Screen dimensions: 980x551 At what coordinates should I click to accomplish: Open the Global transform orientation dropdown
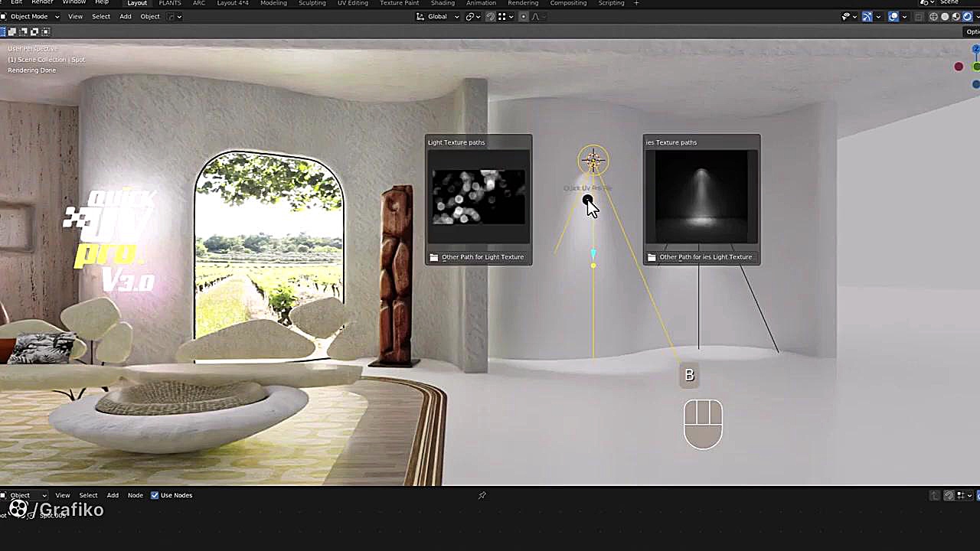pos(438,16)
